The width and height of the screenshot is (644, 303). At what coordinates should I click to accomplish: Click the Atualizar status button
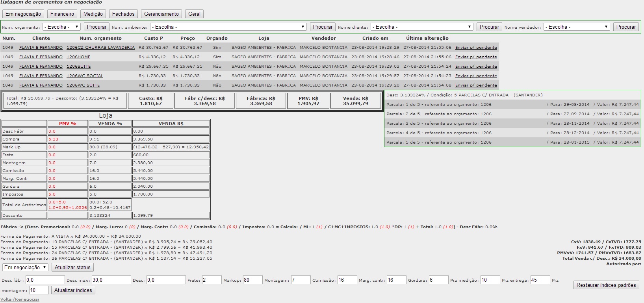pyautogui.click(x=72, y=267)
